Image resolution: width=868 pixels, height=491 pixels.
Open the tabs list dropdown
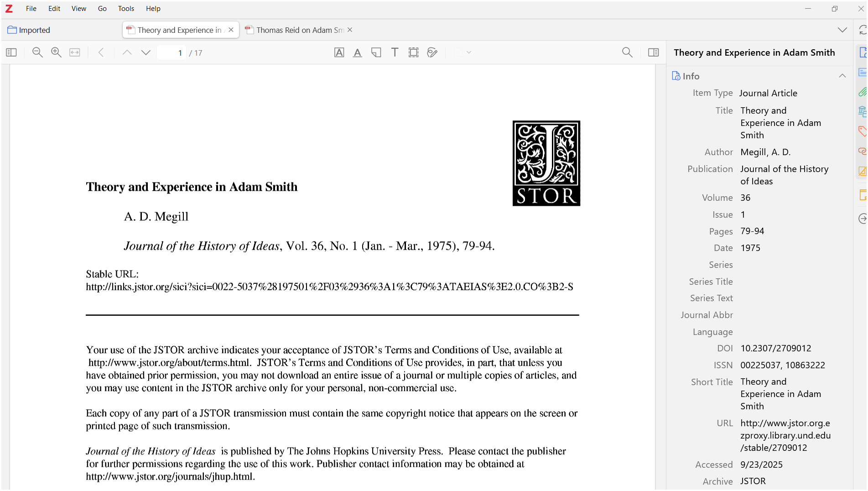click(x=842, y=30)
